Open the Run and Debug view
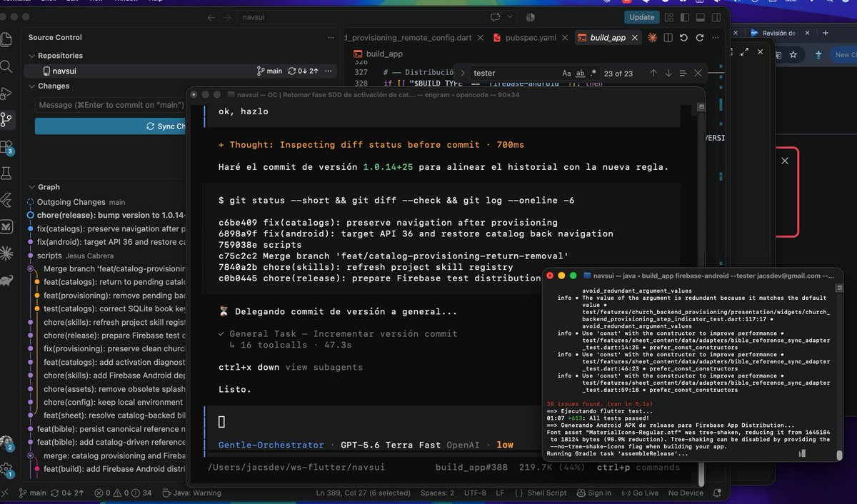This screenshot has width=857, height=504. click(x=6, y=93)
